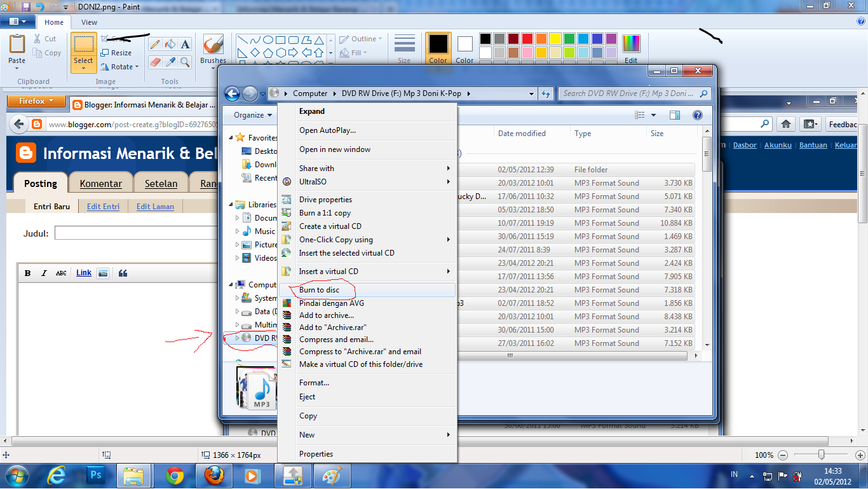The image size is (868, 489).
Task: Select the Magnifier tool in Paint
Action: [185, 62]
